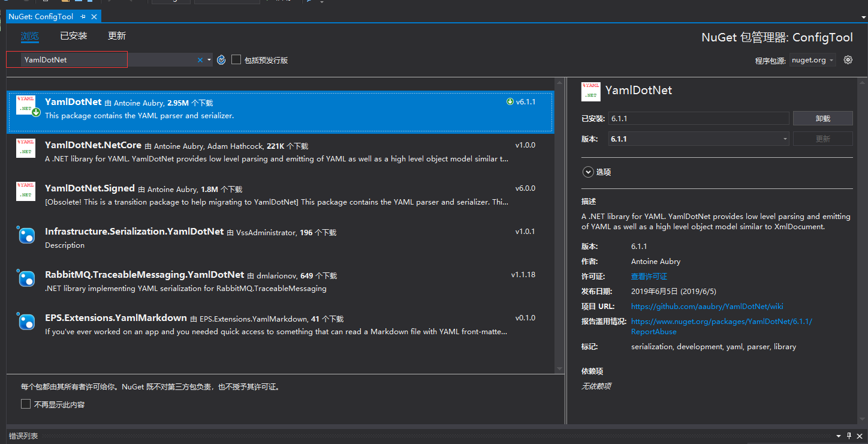Viewport: 868px width, 444px height.
Task: Click the YamlDotNet.NetCore package icon
Action: tap(26, 148)
